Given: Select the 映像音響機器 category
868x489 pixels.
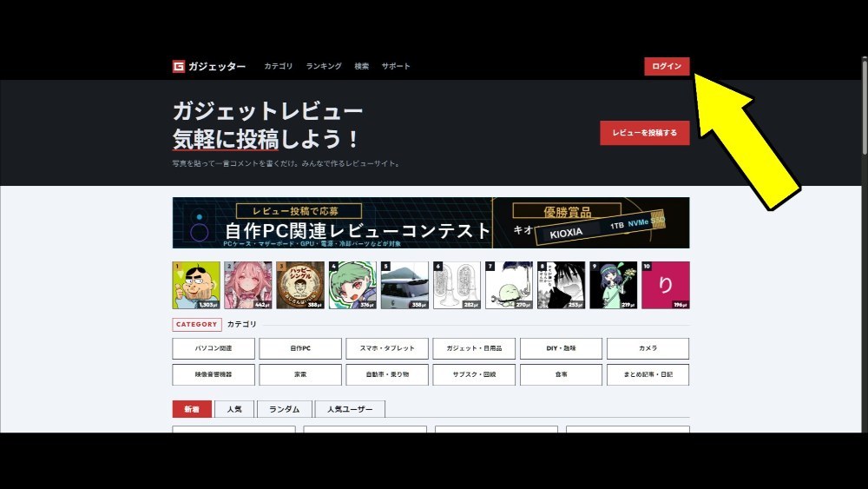Looking at the screenshot, I should [x=214, y=374].
